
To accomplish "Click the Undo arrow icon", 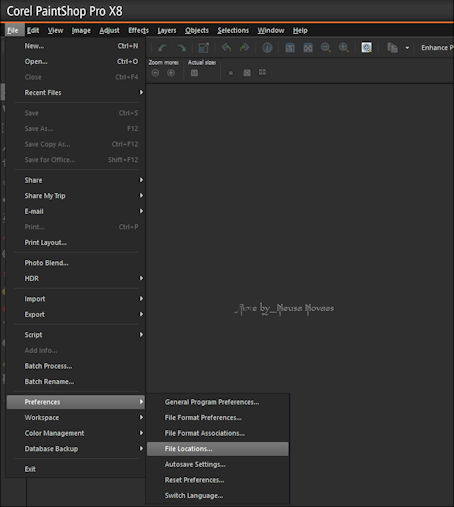I will (226, 48).
